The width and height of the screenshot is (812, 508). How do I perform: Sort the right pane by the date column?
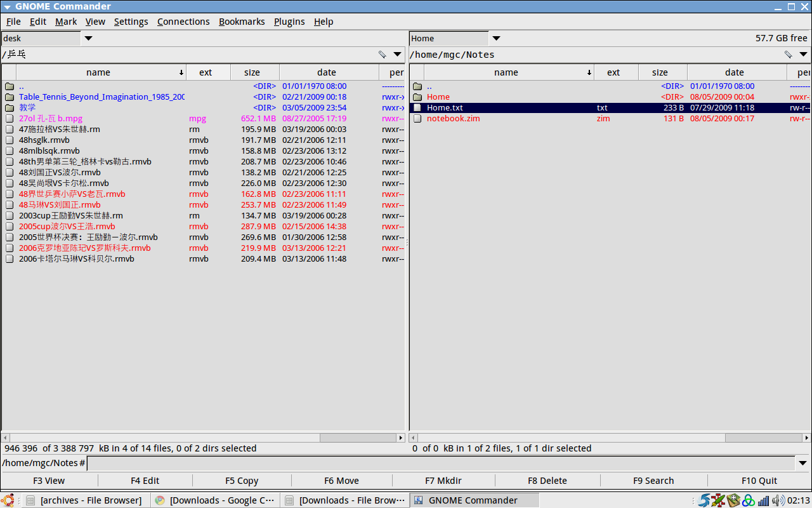pos(737,72)
